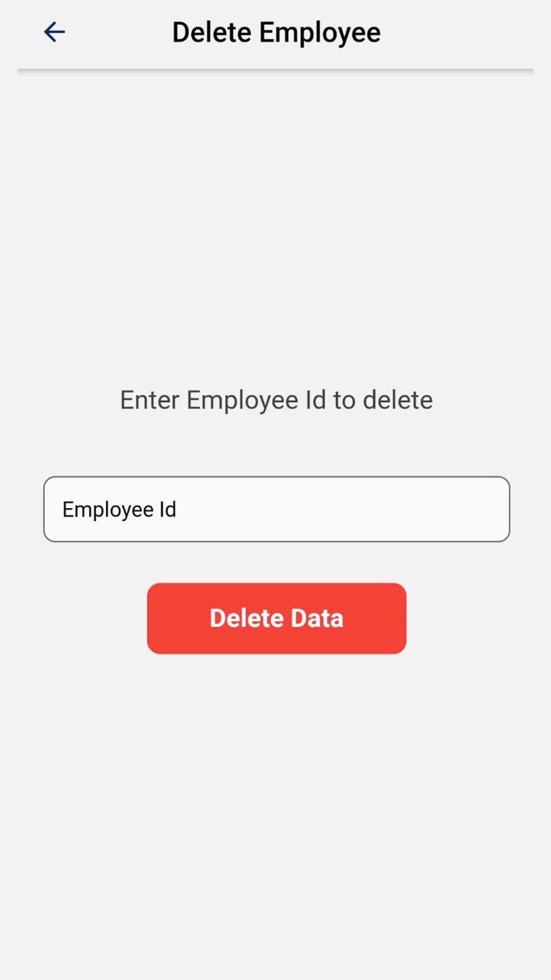
Task: Tap the Delete Employee header text
Action: (x=277, y=33)
